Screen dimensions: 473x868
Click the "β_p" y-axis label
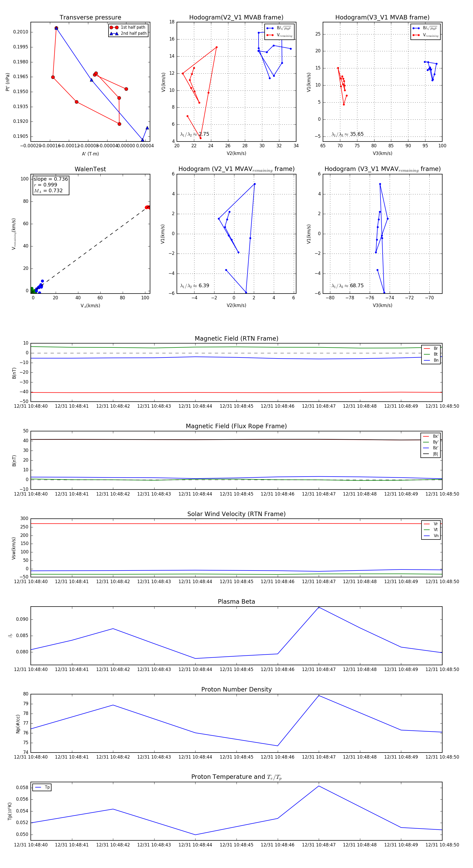point(11,636)
